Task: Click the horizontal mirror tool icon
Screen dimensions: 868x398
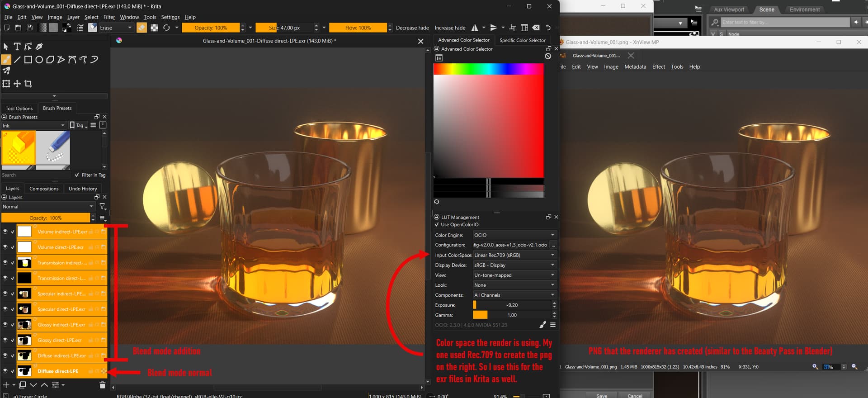Action: coord(475,28)
